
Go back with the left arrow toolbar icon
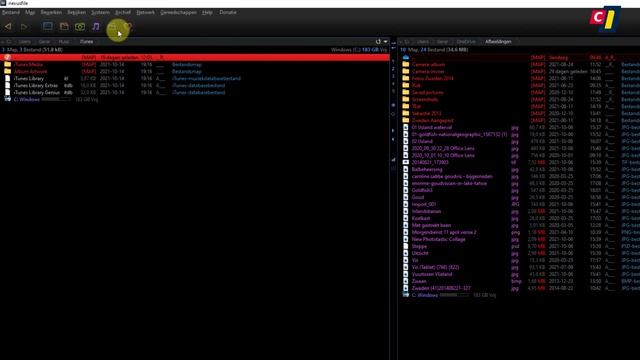click(8, 27)
